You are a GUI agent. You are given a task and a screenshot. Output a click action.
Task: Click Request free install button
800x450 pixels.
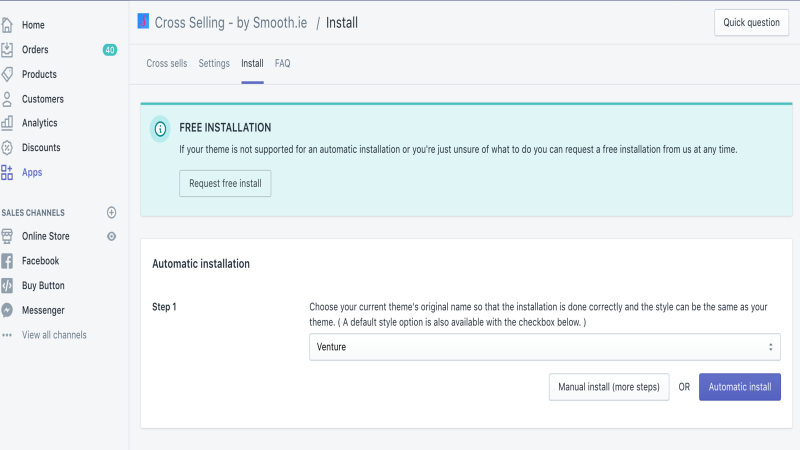[x=225, y=183]
